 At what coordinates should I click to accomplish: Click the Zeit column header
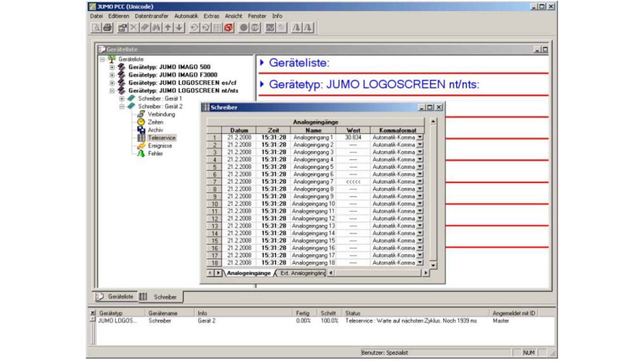coord(273,130)
